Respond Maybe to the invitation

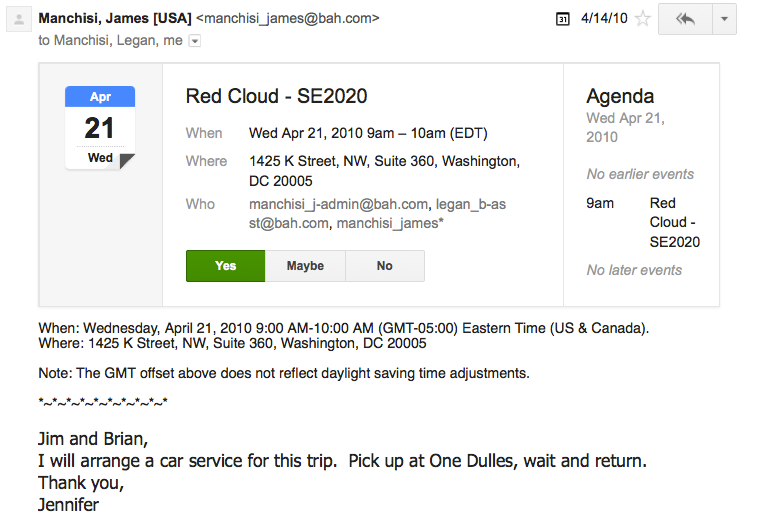(305, 266)
